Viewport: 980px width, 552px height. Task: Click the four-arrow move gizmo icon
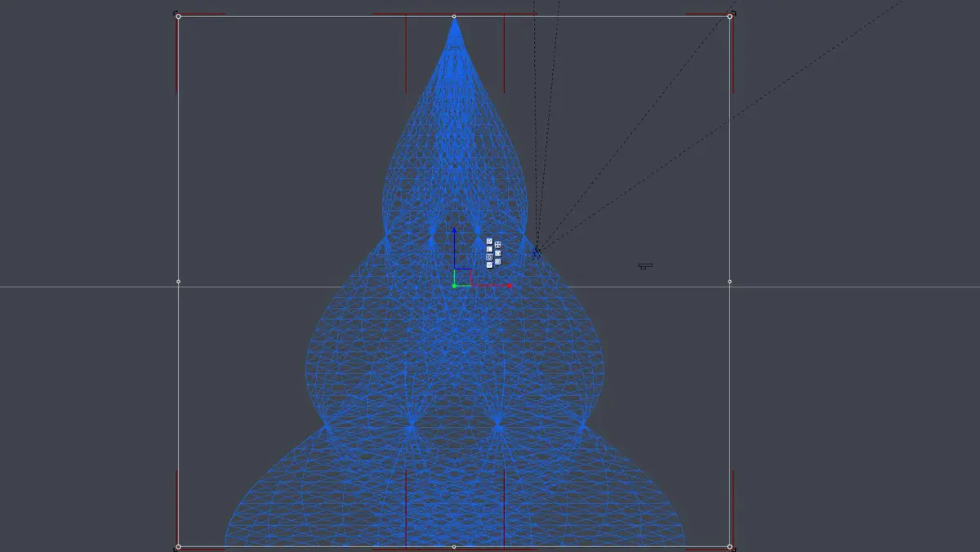(x=498, y=244)
